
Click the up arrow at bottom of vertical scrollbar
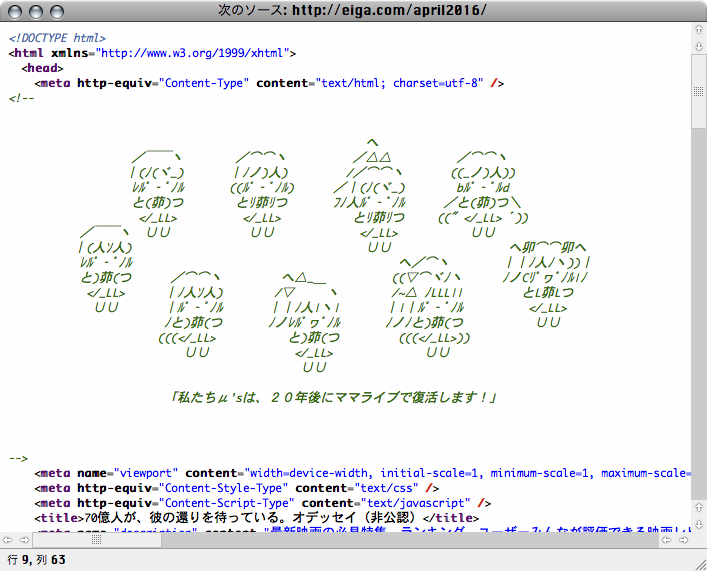click(x=698, y=507)
